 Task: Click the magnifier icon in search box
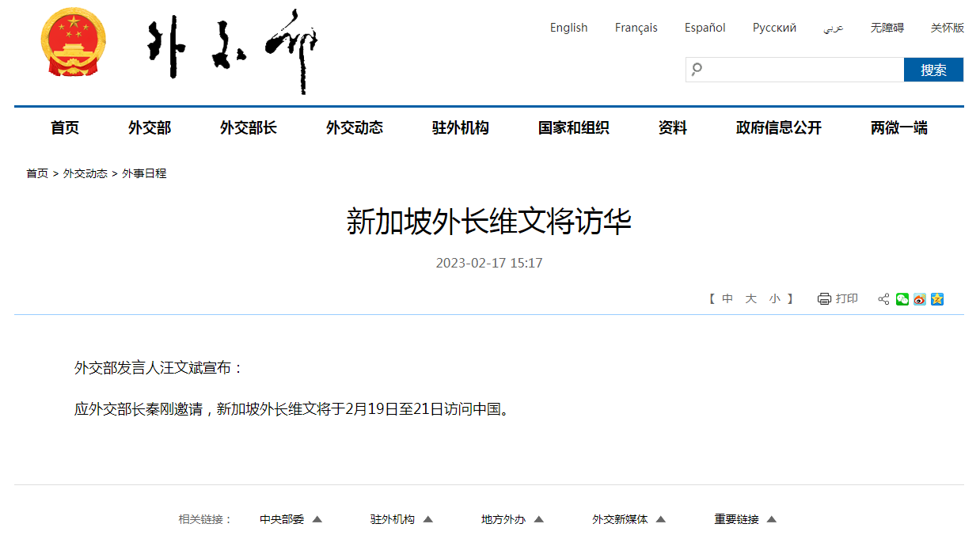[697, 70]
